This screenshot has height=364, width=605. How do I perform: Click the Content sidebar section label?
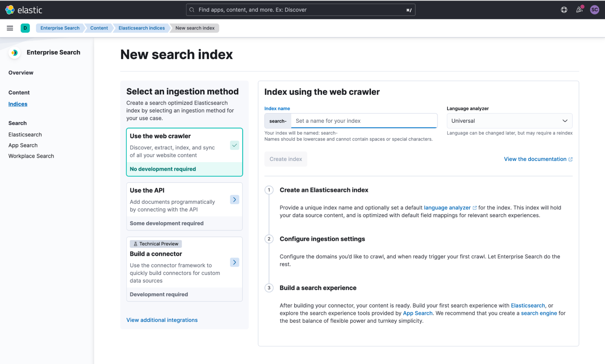pyautogui.click(x=19, y=93)
